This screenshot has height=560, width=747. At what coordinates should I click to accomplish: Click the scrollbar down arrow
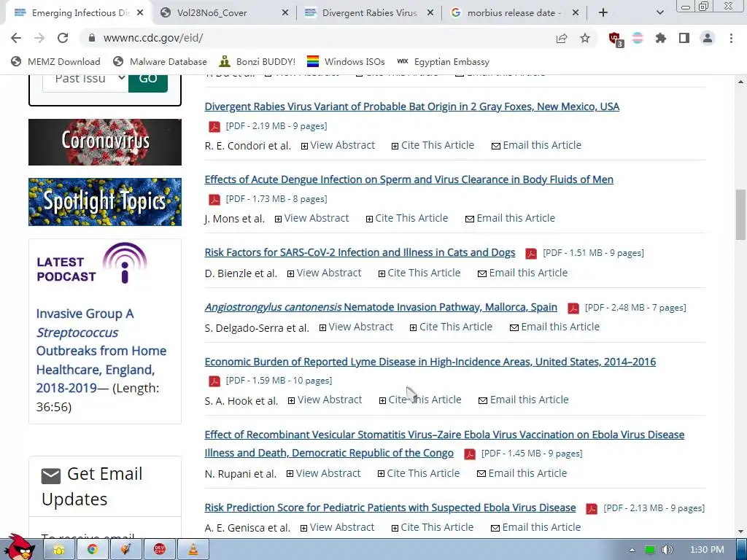[740, 532]
